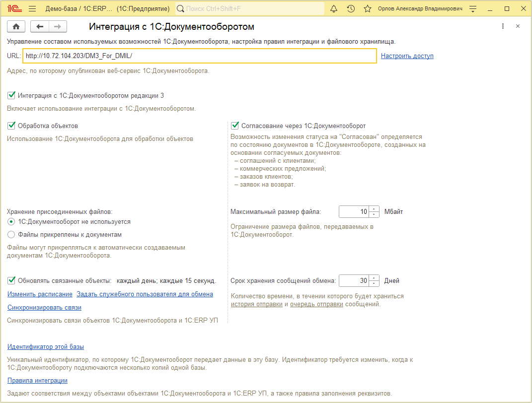Click the Хранение присоединенных файлов label
Screen dimensions: 532x403
pos(60,212)
